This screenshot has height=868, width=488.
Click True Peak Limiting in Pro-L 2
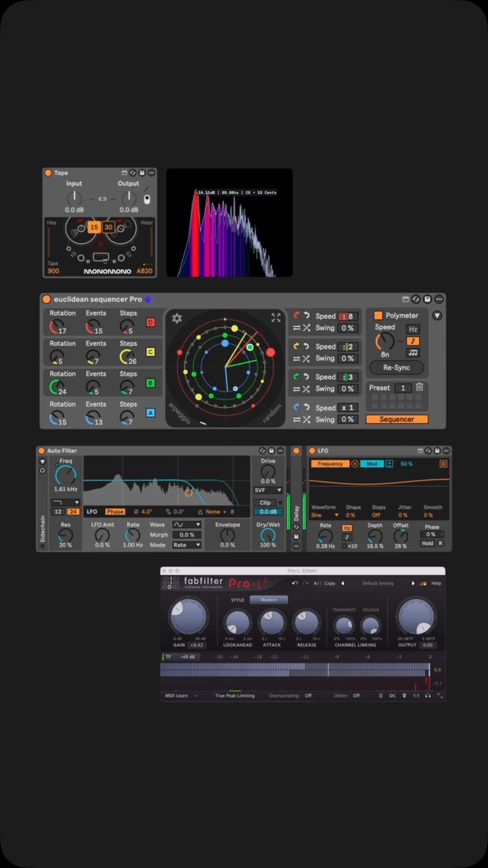point(235,696)
